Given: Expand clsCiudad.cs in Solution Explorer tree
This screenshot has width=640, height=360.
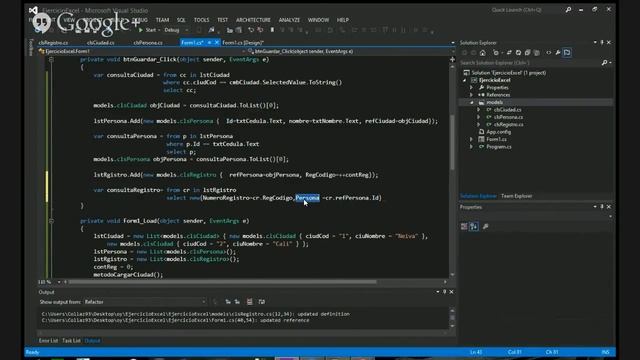Looking at the screenshot, I should point(478,110).
